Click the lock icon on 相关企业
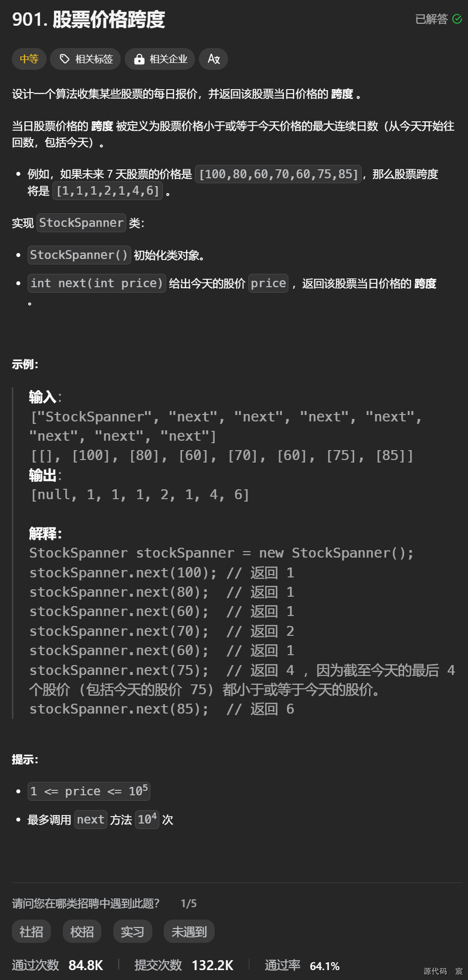 pos(139,59)
